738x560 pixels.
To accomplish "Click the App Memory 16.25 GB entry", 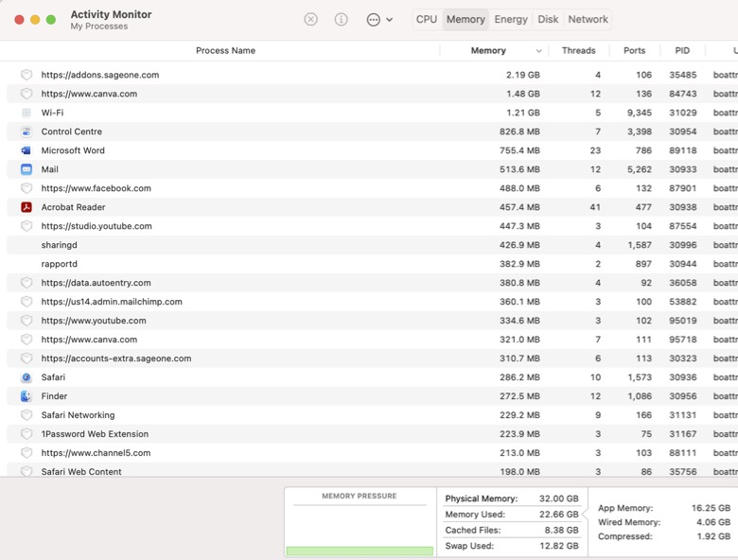I will tap(664, 508).
